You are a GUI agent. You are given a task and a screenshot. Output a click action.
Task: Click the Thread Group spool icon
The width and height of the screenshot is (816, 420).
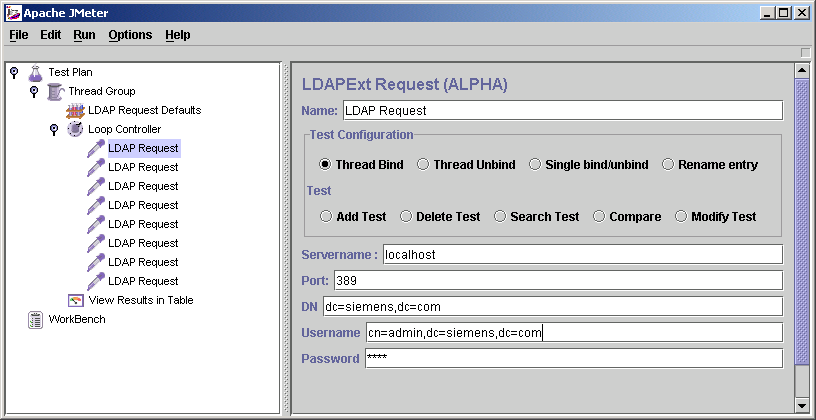(x=55, y=91)
